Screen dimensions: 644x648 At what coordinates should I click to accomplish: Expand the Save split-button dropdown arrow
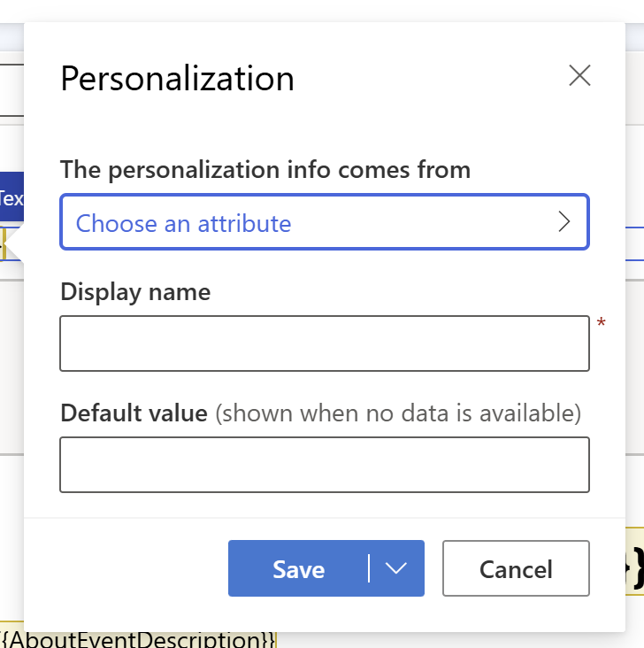(396, 568)
